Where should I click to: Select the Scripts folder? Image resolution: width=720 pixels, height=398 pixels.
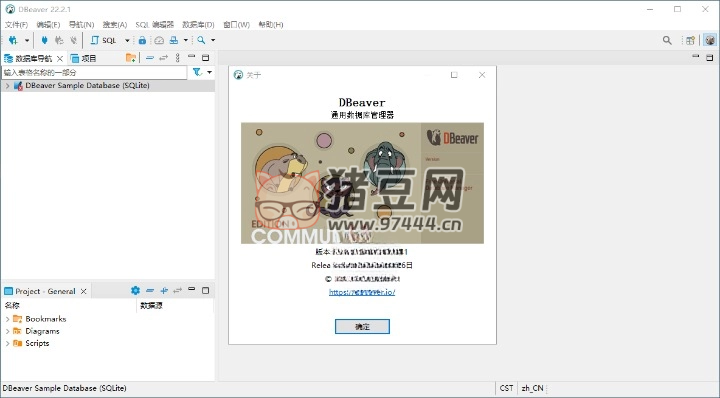pos(37,343)
